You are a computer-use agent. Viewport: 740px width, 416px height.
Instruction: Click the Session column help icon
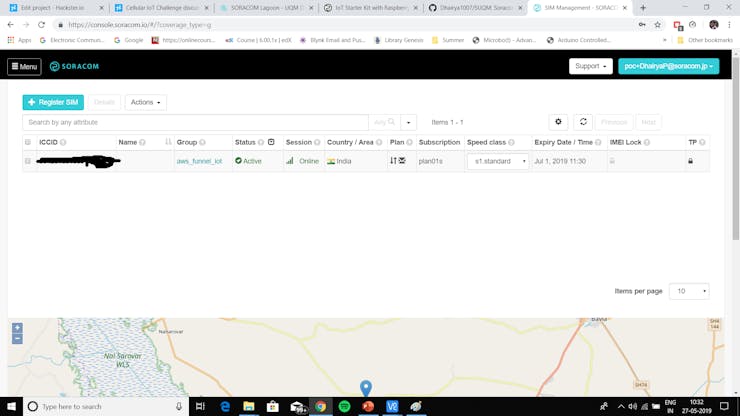[x=317, y=142]
